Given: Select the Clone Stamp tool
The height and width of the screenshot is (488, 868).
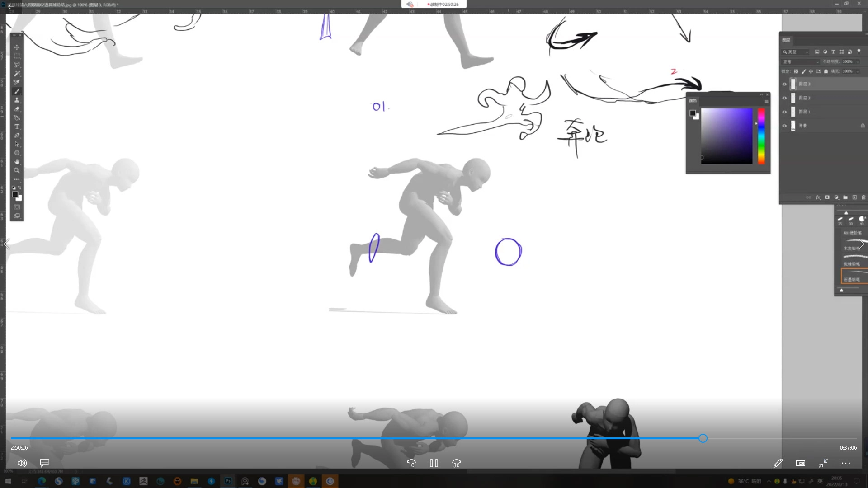Looking at the screenshot, I should (17, 100).
